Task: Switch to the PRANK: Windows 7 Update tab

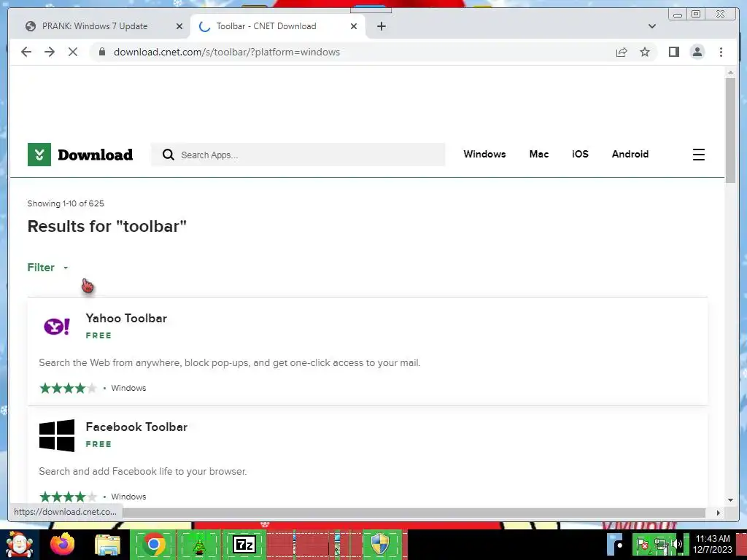Action: (x=95, y=26)
